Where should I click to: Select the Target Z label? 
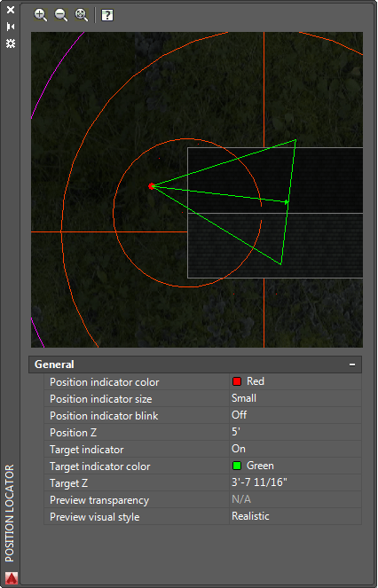[68, 483]
